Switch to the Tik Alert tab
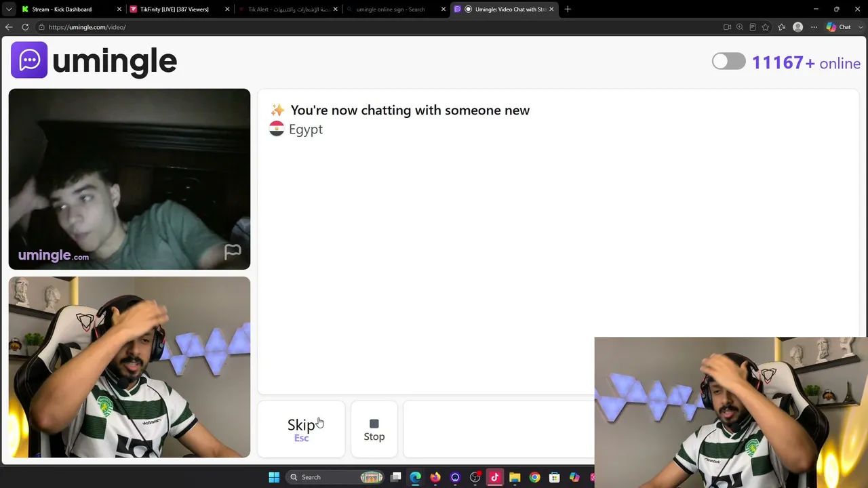The height and width of the screenshot is (488, 868). click(x=288, y=9)
